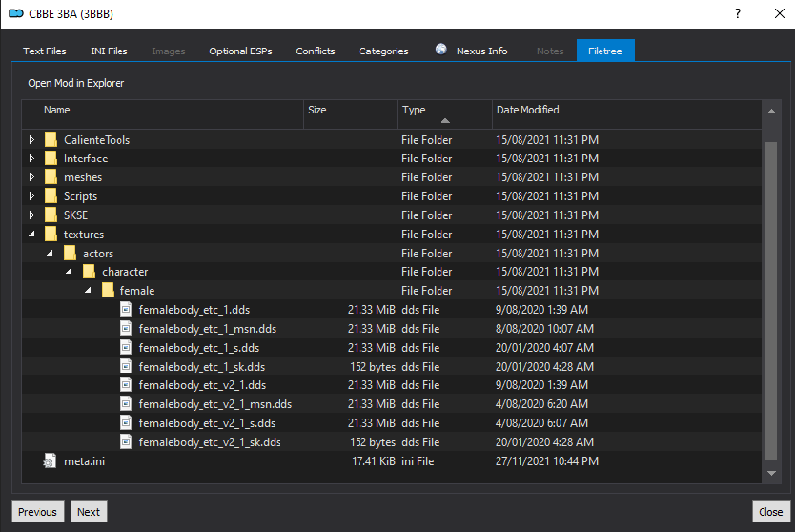Click the Nexus globe icon
The width and height of the screenshot is (795, 532).
441,50
